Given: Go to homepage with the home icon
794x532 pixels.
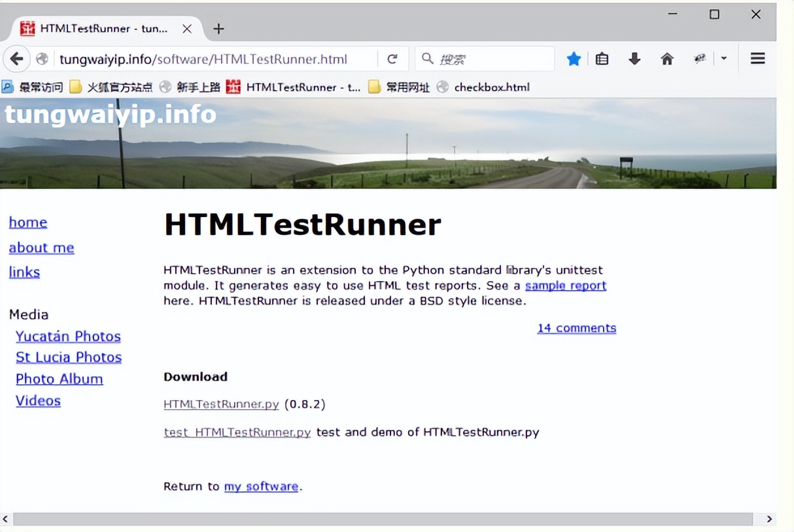Looking at the screenshot, I should [x=667, y=58].
